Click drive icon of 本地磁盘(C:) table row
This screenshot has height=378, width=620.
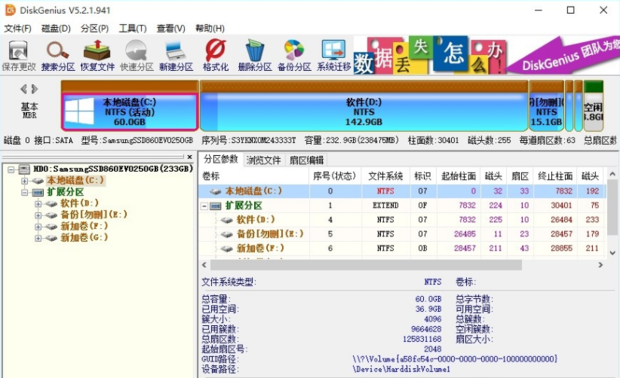(x=215, y=191)
